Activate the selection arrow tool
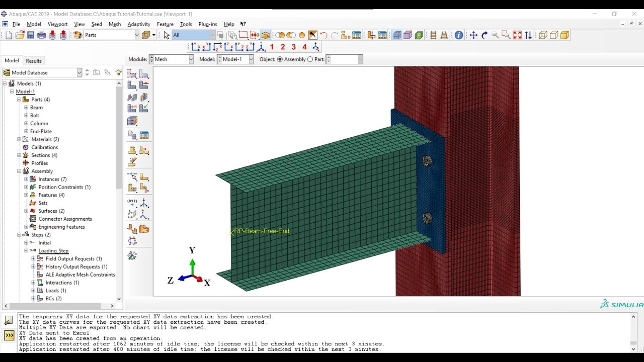The height and width of the screenshot is (362, 644). pos(167,35)
